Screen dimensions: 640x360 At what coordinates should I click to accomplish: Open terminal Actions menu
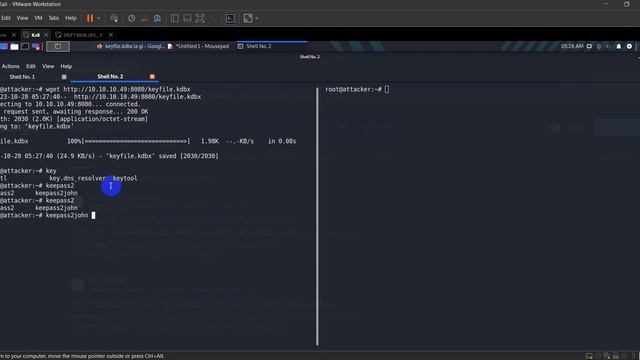(x=11, y=66)
